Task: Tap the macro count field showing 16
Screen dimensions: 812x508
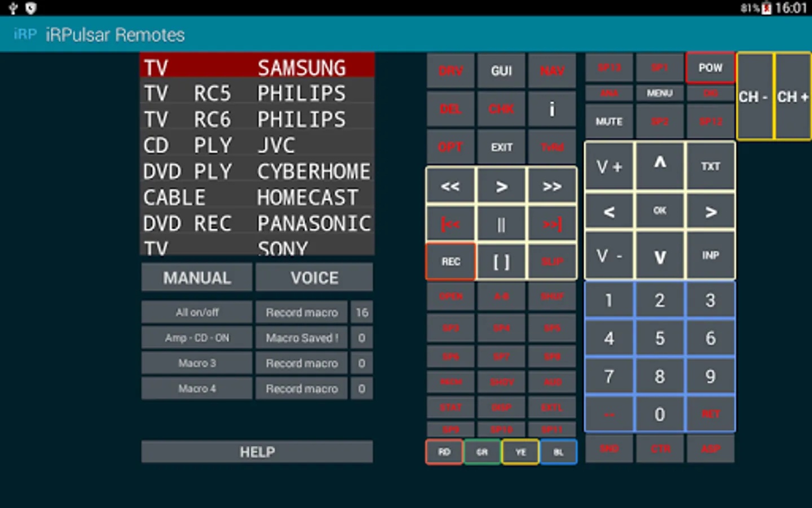Action: pos(361,312)
